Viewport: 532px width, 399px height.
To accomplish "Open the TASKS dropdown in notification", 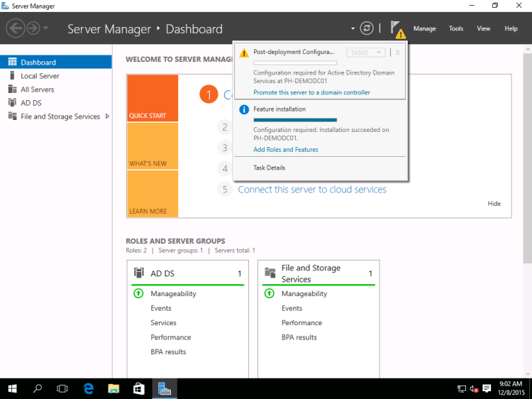I will [x=366, y=53].
